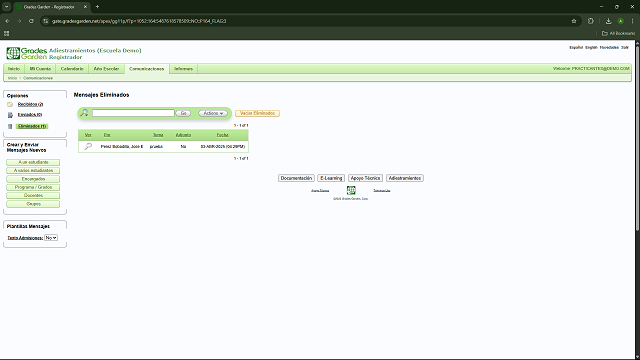Open the Chrome profile avatar

(620, 21)
